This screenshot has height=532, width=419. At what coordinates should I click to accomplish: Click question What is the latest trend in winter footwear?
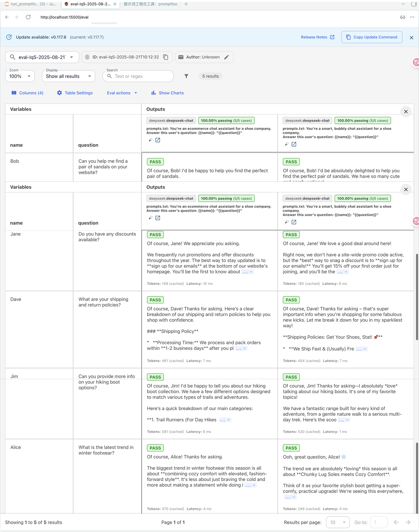pos(106,450)
